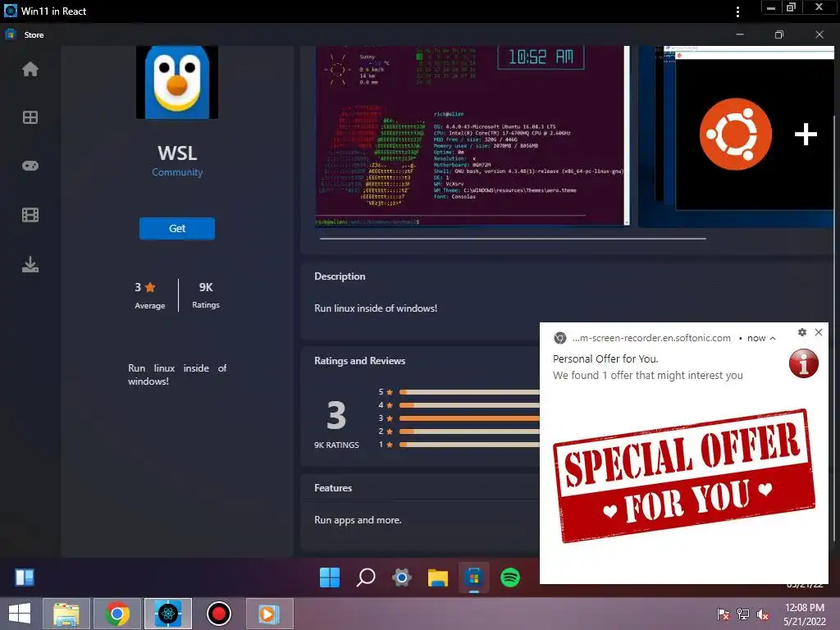This screenshot has width=840, height=630.
Task: Click the network tray icon
Action: 743,614
